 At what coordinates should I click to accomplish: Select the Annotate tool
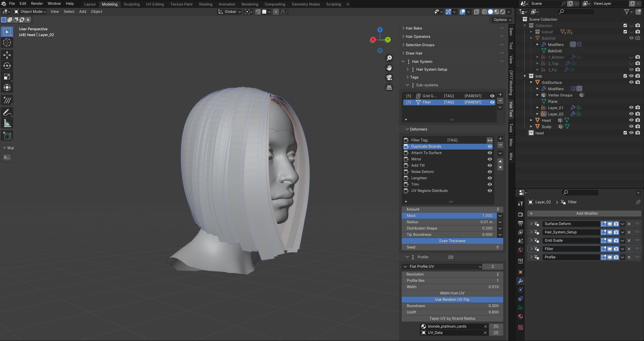click(7, 112)
